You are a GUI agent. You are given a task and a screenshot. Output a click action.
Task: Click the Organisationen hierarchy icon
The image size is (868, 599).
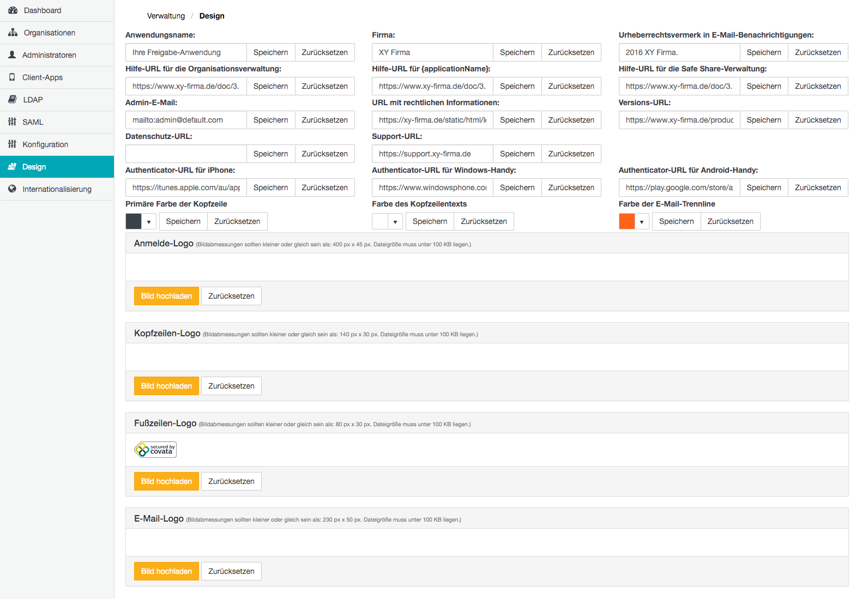(x=13, y=33)
